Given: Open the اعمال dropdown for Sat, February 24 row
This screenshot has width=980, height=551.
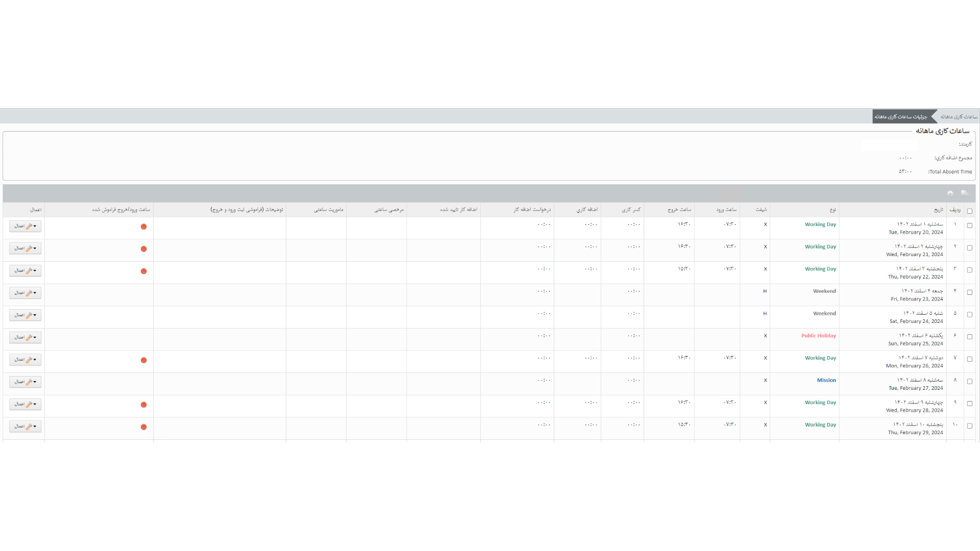Looking at the screenshot, I should pos(25,315).
